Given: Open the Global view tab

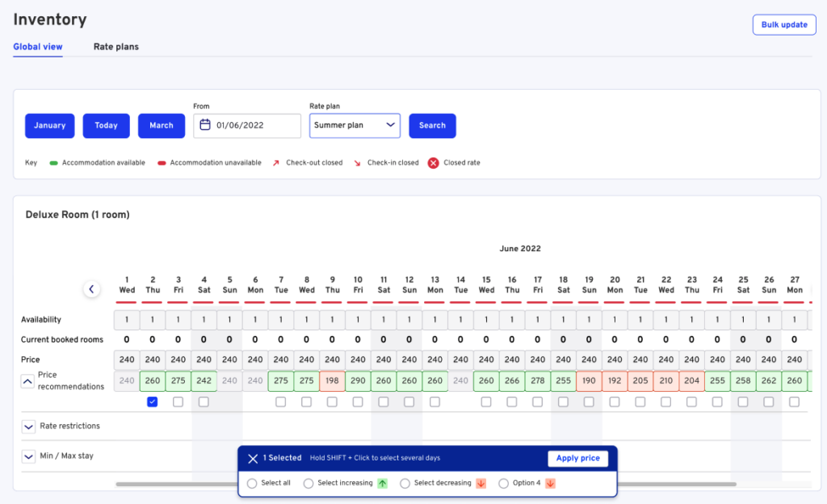Looking at the screenshot, I should point(37,47).
